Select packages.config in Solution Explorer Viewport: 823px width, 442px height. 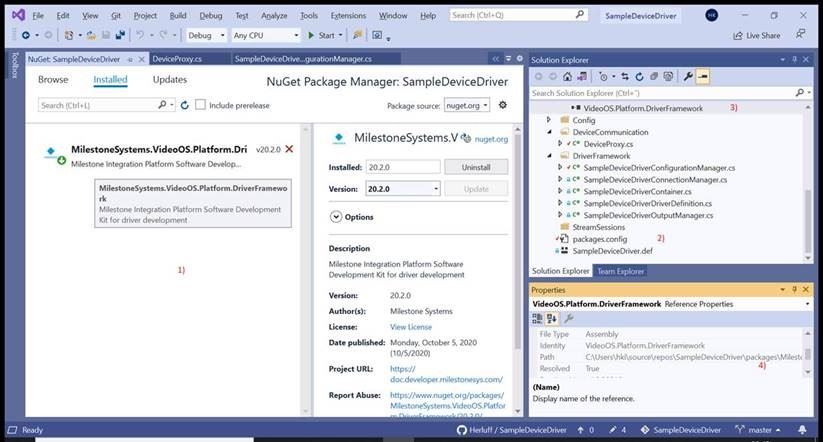pyautogui.click(x=599, y=239)
